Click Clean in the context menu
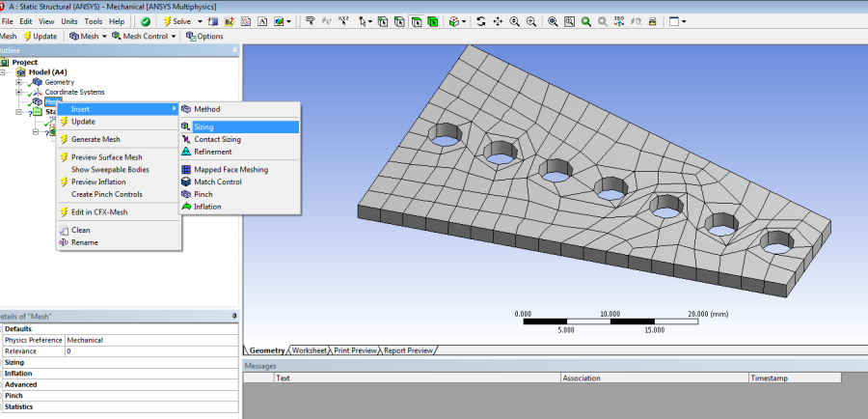The height and width of the screenshot is (419, 868). click(x=119, y=230)
